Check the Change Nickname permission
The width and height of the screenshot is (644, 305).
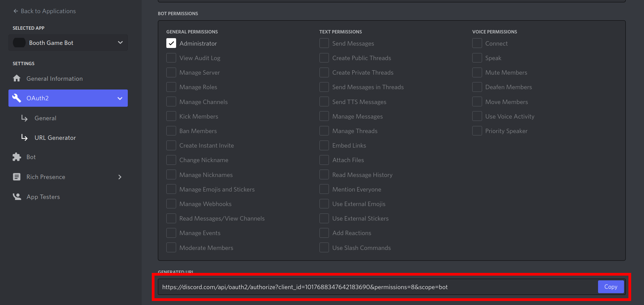(x=171, y=160)
